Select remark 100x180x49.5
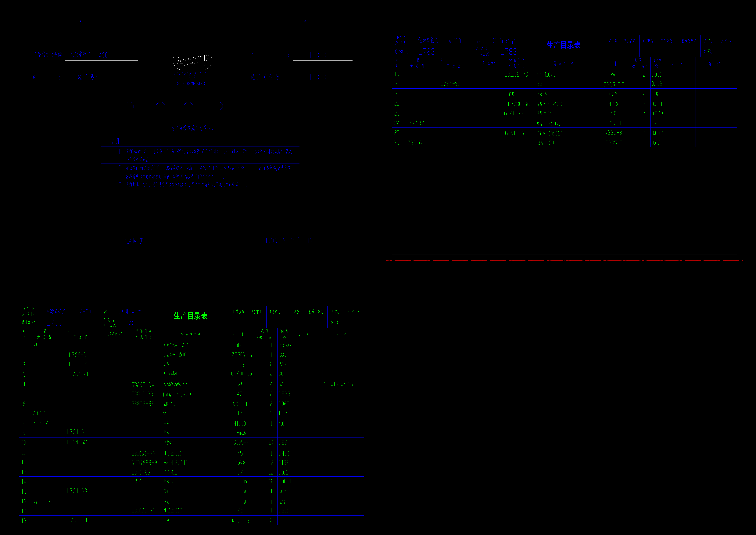The height and width of the screenshot is (535, 756). [339, 384]
